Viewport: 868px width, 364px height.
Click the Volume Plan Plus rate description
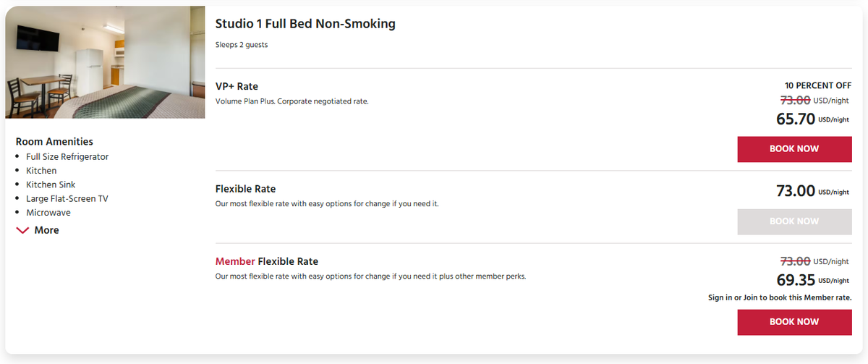[x=292, y=101]
